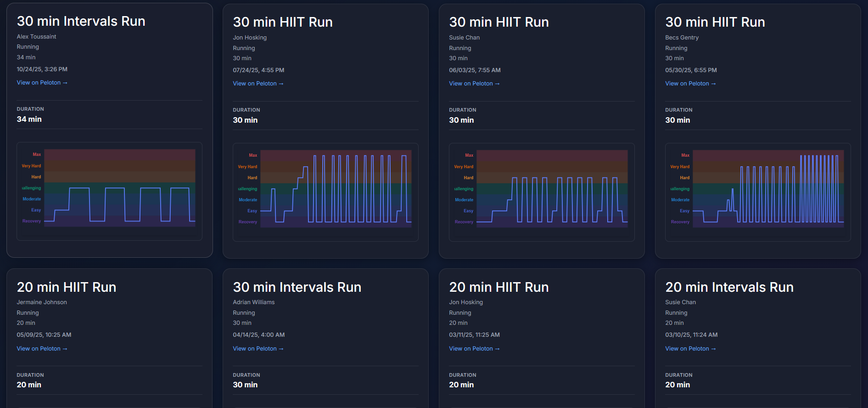Follow View on Peloton link for Susie Chan's Intervals Run
Screen dimensions: 868x408
point(690,349)
